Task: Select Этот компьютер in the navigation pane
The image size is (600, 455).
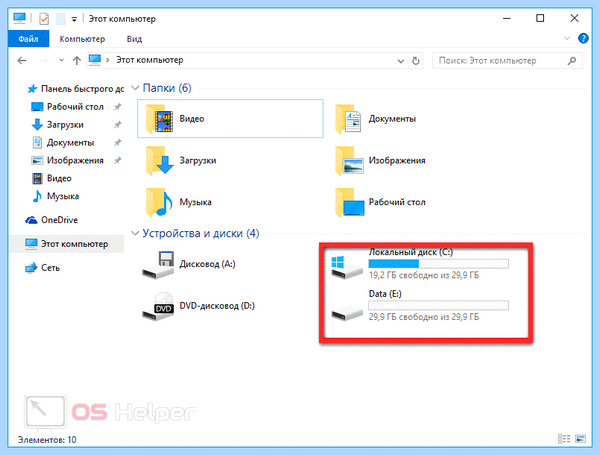Action: (67, 244)
